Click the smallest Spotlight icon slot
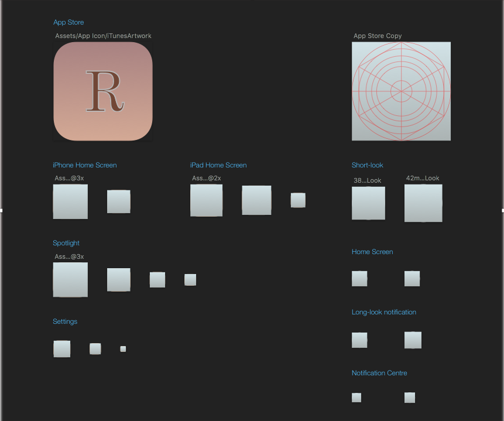This screenshot has height=421, width=504. pyautogui.click(x=190, y=279)
